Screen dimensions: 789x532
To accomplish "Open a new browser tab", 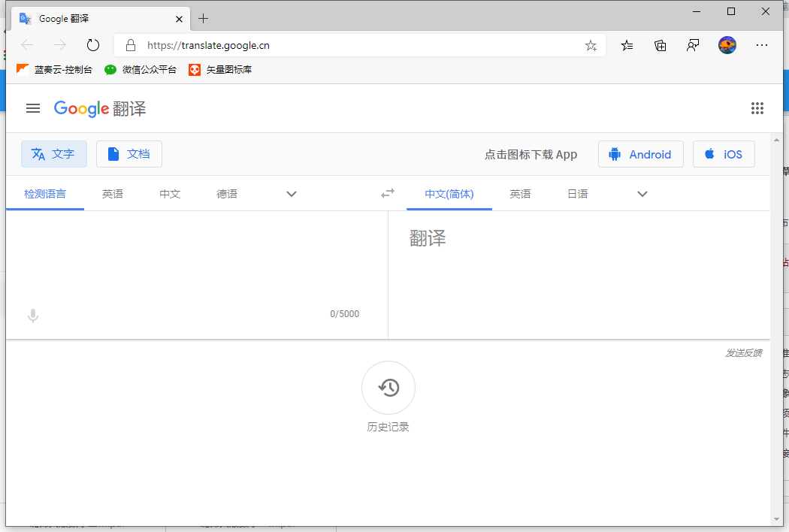I will 204,19.
